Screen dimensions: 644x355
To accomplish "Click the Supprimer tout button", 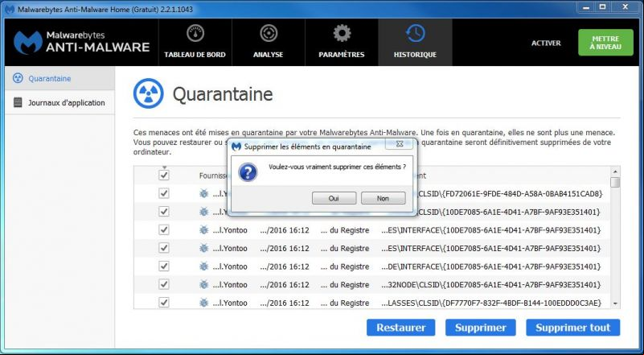I will 573,328.
